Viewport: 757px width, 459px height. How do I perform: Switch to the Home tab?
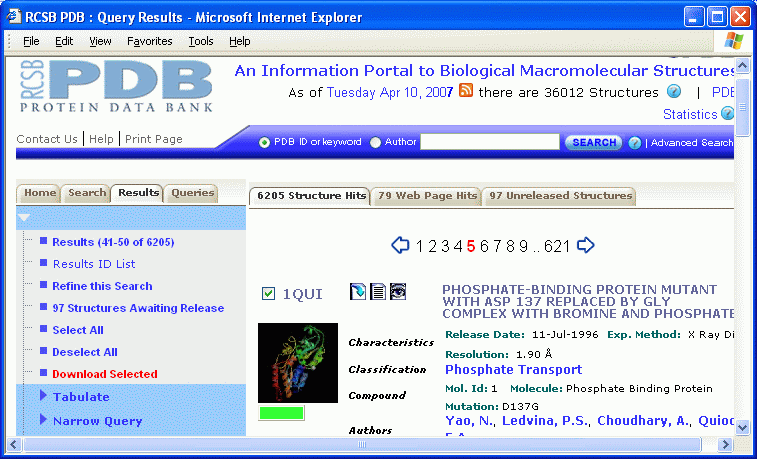click(39, 193)
